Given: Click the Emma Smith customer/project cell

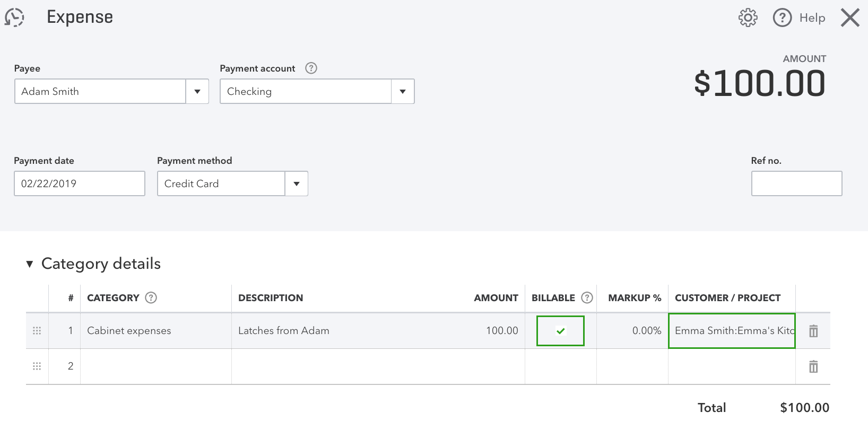Looking at the screenshot, I should tap(732, 331).
